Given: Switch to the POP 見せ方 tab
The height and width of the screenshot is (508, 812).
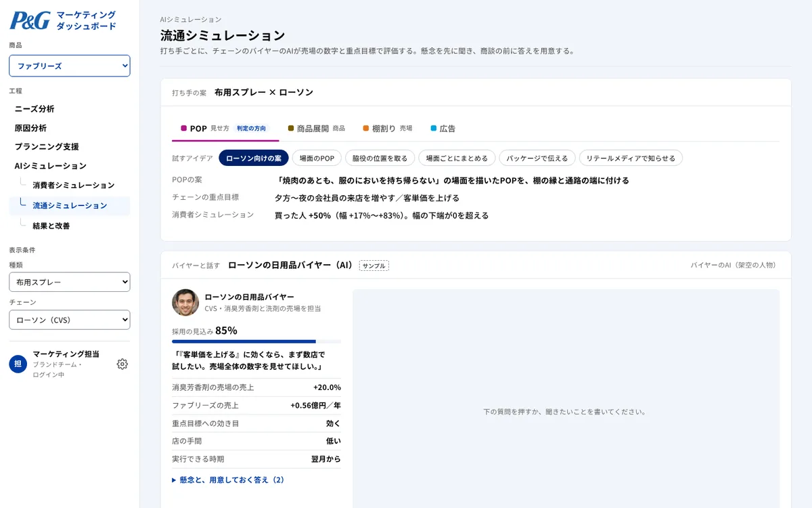Looking at the screenshot, I should point(225,128).
